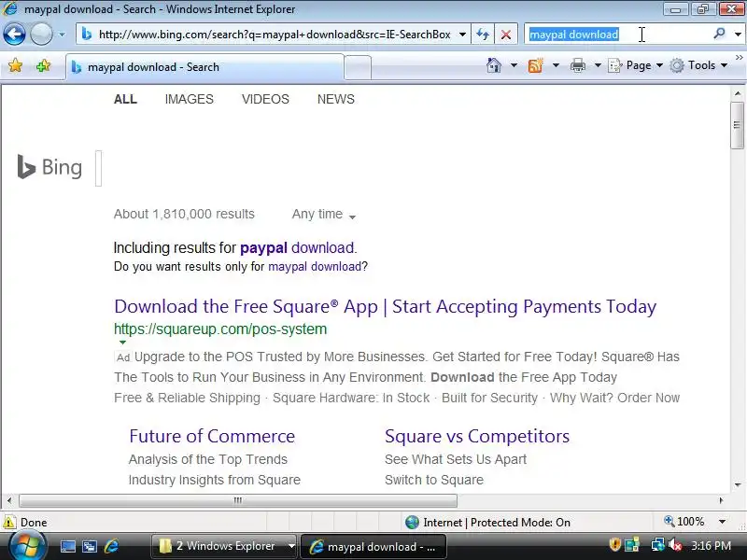The height and width of the screenshot is (560, 747).
Task: Click the 100% zoom level button
Action: [x=684, y=522]
